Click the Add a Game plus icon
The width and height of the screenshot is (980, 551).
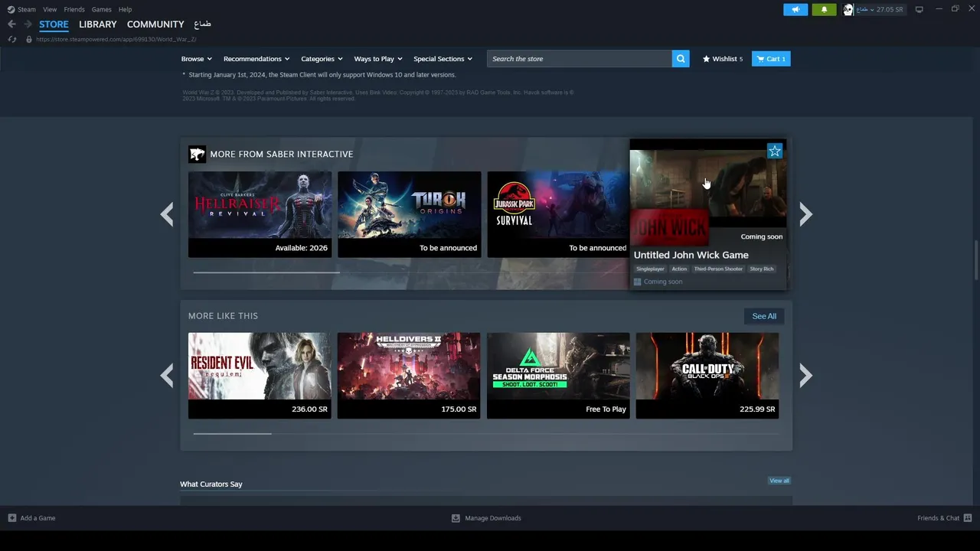pyautogui.click(x=12, y=518)
